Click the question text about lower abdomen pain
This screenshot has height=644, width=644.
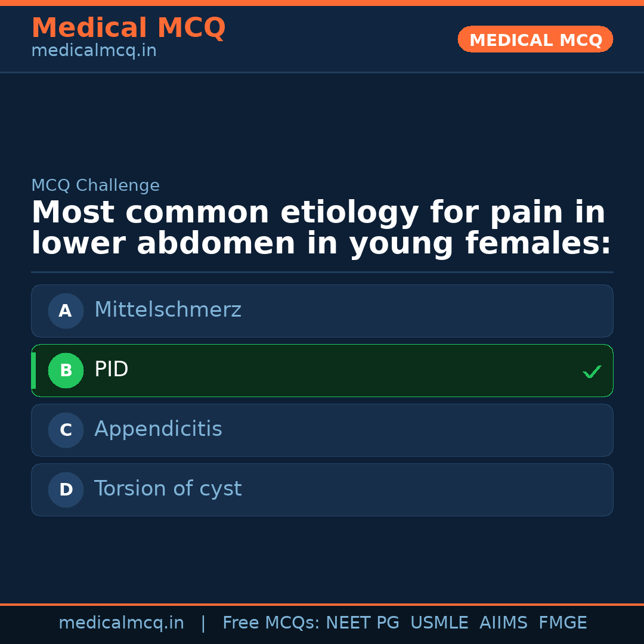[x=321, y=228]
